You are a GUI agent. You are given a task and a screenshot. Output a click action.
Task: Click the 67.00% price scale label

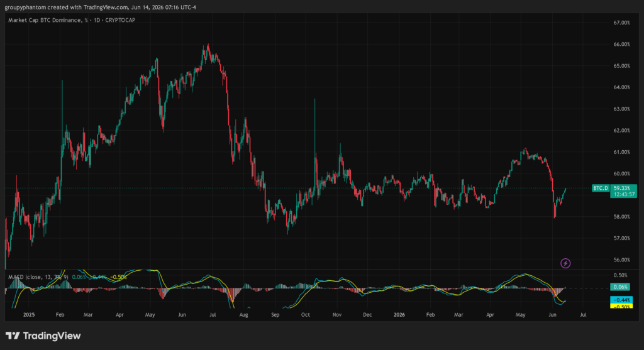coord(621,23)
